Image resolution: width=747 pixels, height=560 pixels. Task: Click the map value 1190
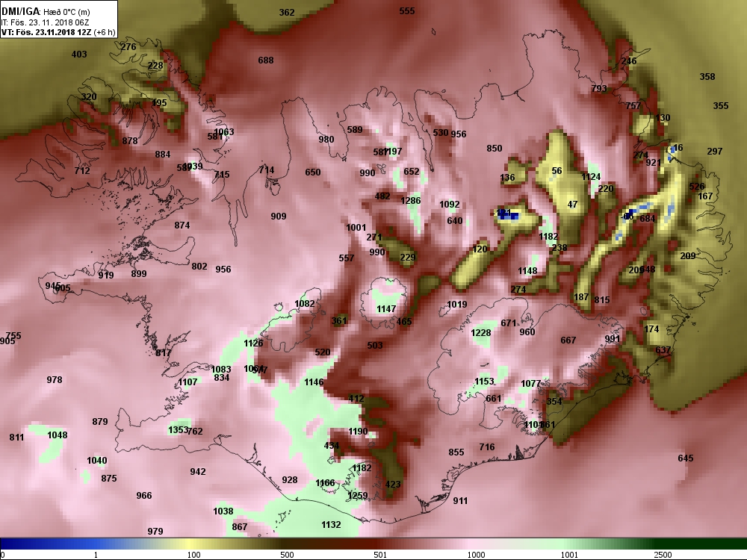[358, 432]
